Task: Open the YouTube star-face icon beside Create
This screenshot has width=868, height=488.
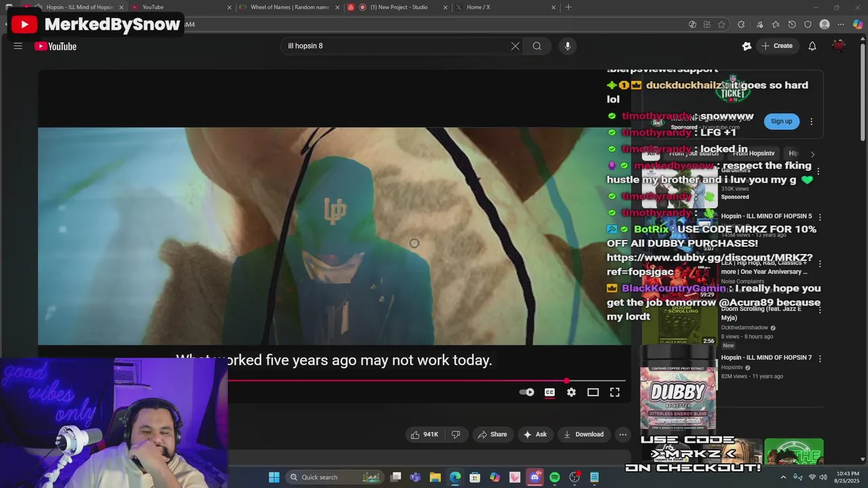Action: tap(747, 46)
